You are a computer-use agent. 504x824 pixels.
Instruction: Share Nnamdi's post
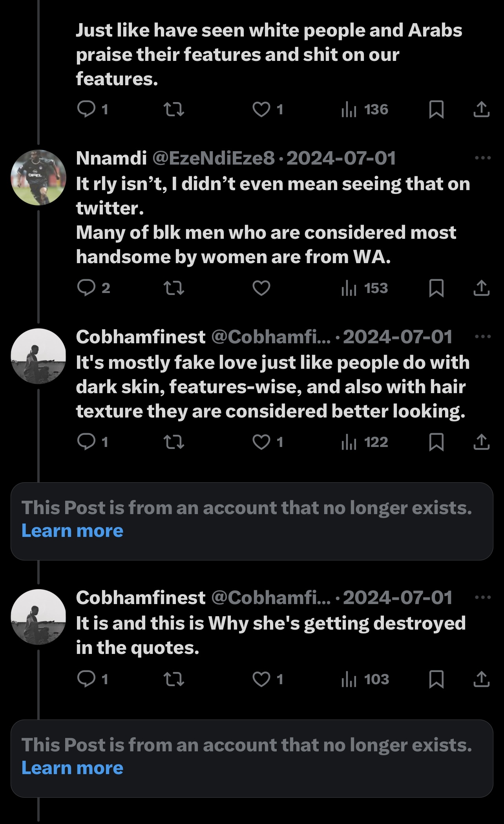pos(481,289)
